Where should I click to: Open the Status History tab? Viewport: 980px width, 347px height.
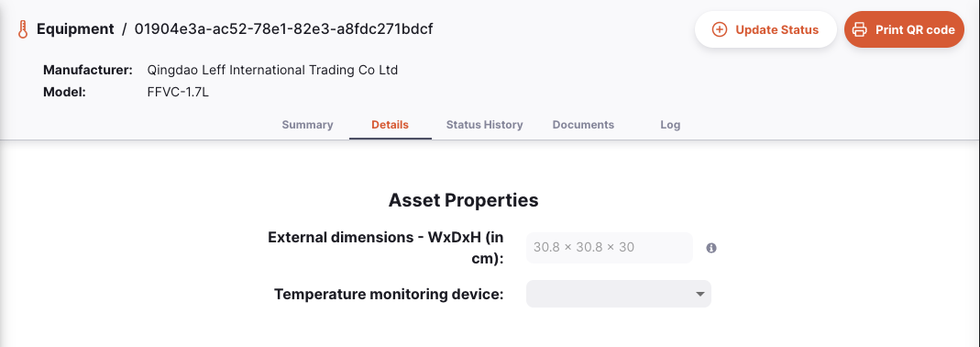[x=484, y=125]
